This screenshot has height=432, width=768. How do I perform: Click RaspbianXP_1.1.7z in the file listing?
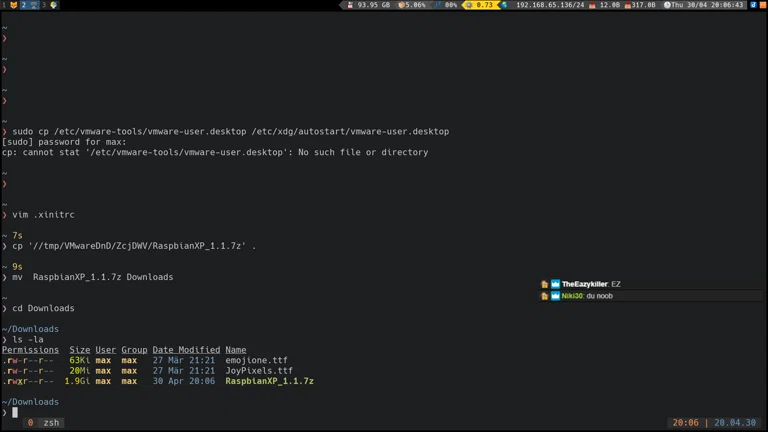click(269, 381)
